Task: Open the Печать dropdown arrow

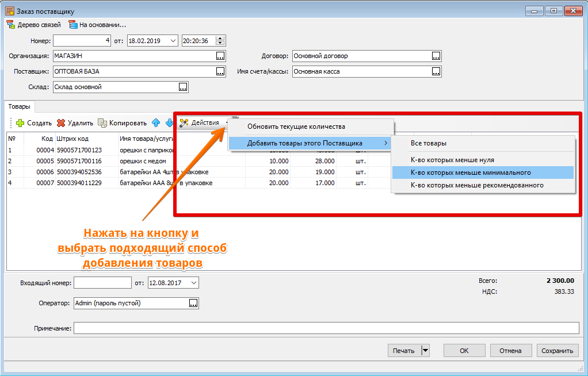Action: 425,351
